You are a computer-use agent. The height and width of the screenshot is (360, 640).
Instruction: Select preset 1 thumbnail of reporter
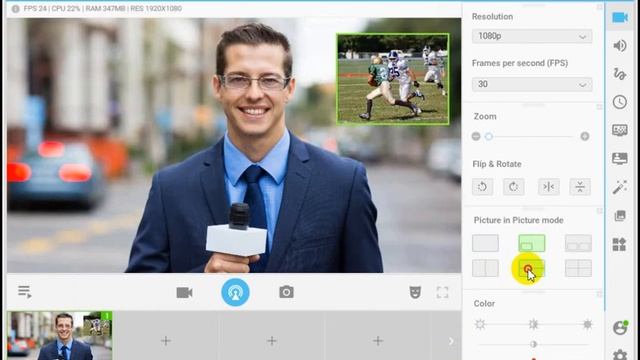pos(60,336)
